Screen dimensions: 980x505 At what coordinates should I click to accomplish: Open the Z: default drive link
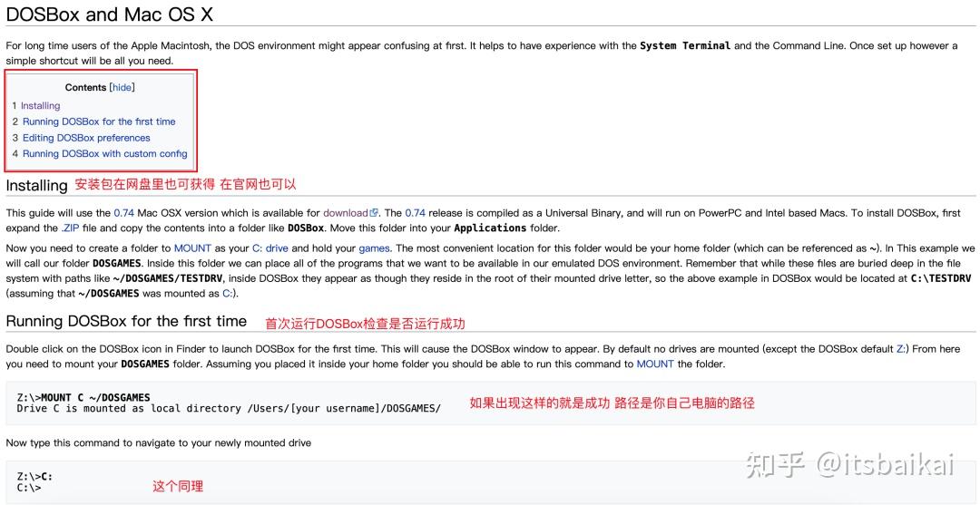pyautogui.click(x=901, y=348)
